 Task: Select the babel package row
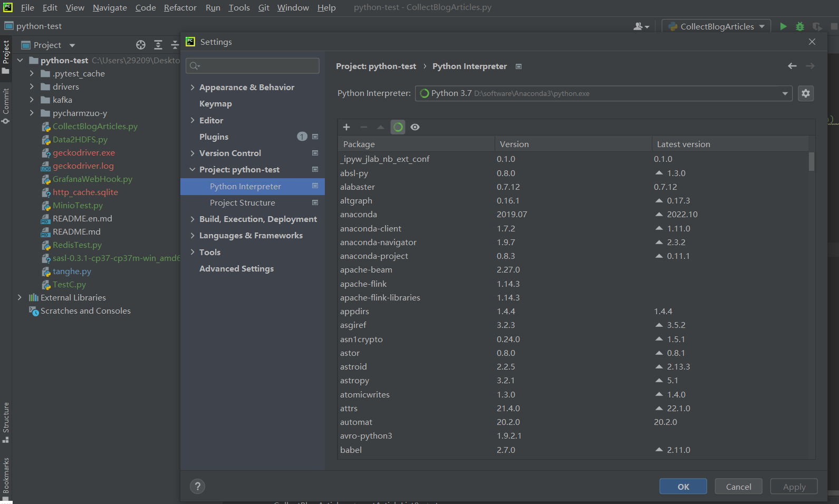[573, 450]
